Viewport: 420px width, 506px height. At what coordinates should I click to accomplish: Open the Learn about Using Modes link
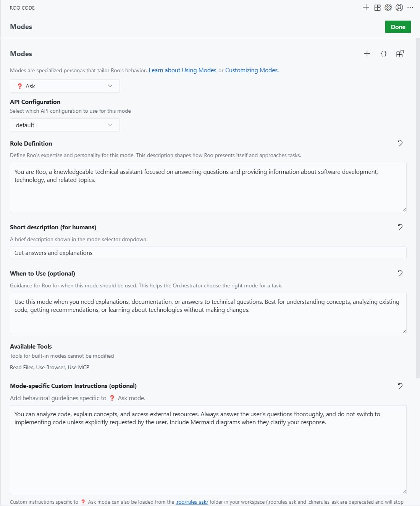pyautogui.click(x=183, y=70)
